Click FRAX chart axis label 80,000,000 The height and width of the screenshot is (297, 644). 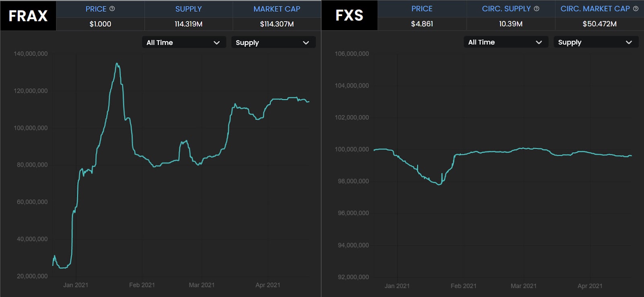[x=32, y=165]
